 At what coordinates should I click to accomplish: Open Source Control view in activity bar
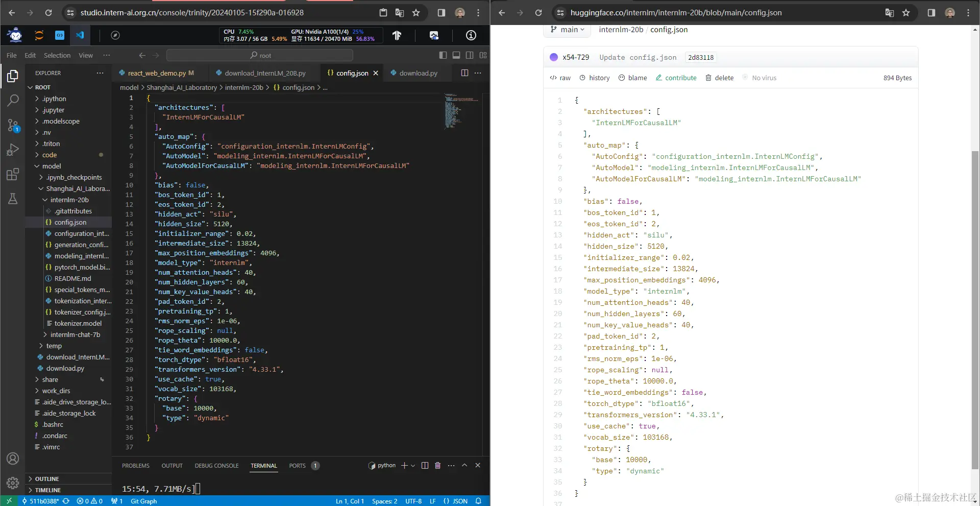click(13, 125)
